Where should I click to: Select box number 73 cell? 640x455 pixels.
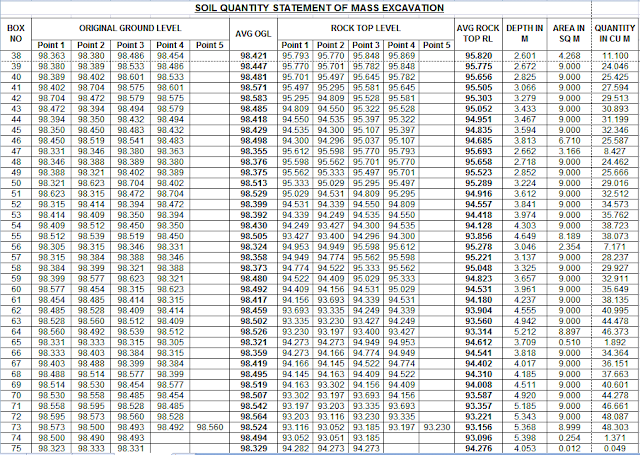click(x=16, y=427)
